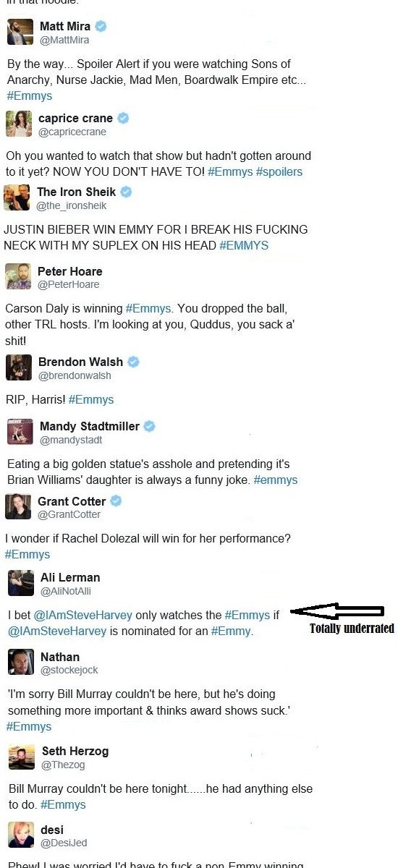
Task: Click caprice crane's verified badge icon
Action: pos(124,118)
